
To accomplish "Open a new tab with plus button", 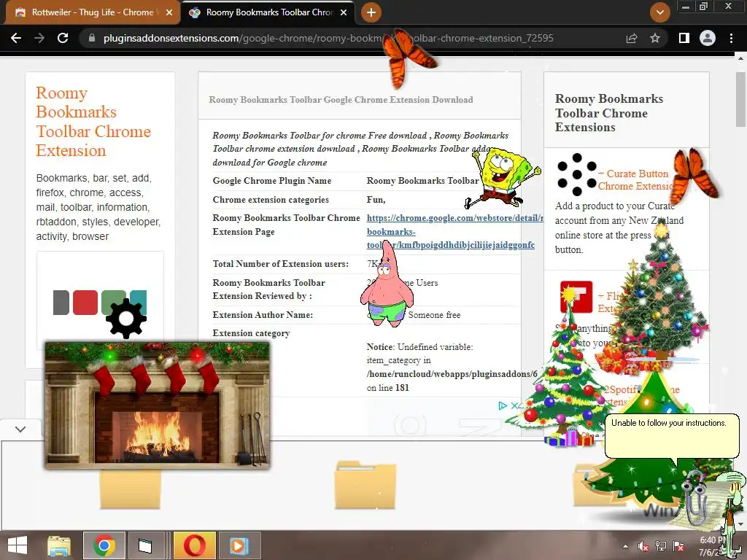I will (x=371, y=12).
